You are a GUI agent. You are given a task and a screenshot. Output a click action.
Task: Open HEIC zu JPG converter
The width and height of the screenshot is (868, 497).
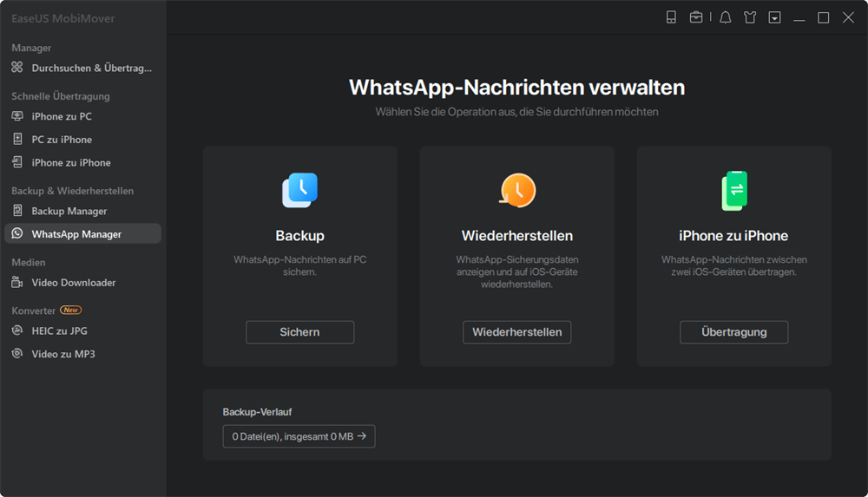coord(82,331)
